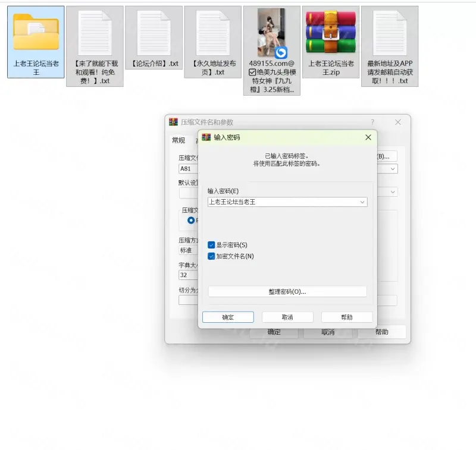Click the 压缩文件名和参数 title text
476x450 pixels.
pos(207,122)
